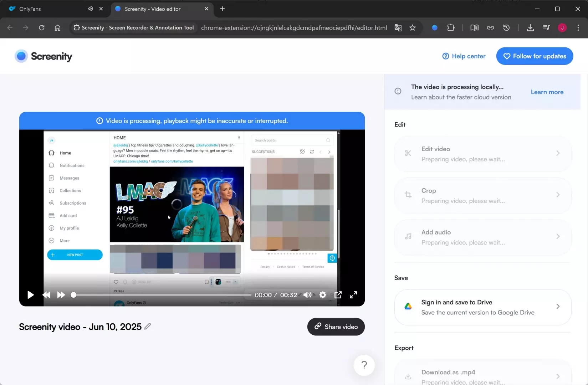
Task: Mute the OnlyFans tab audio icon
Action: tap(90, 9)
